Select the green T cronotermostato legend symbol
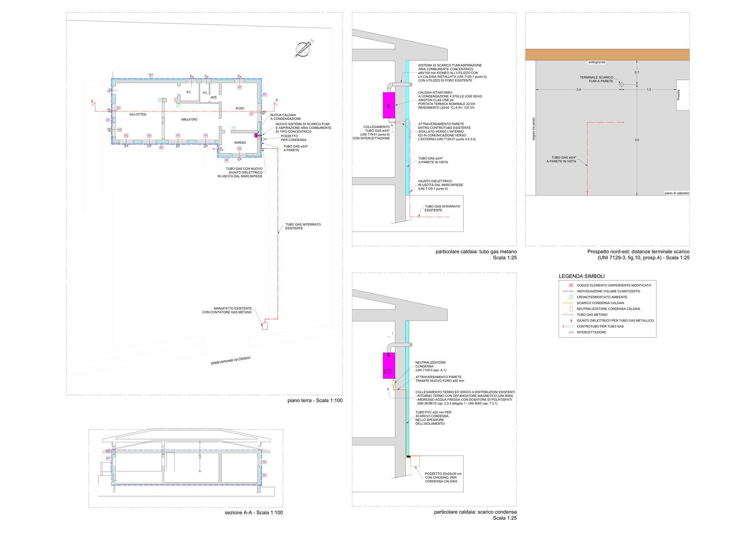 pos(571,297)
